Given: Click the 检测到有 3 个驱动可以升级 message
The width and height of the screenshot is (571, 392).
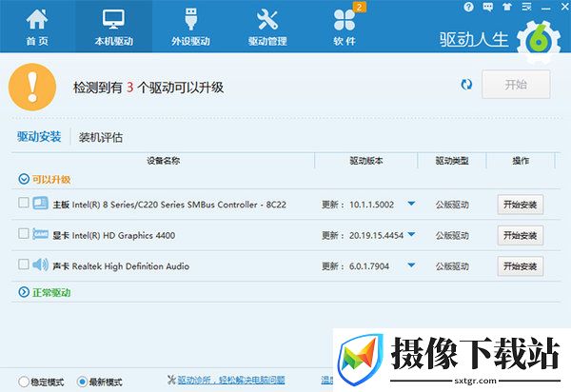Looking at the screenshot, I should [x=148, y=88].
